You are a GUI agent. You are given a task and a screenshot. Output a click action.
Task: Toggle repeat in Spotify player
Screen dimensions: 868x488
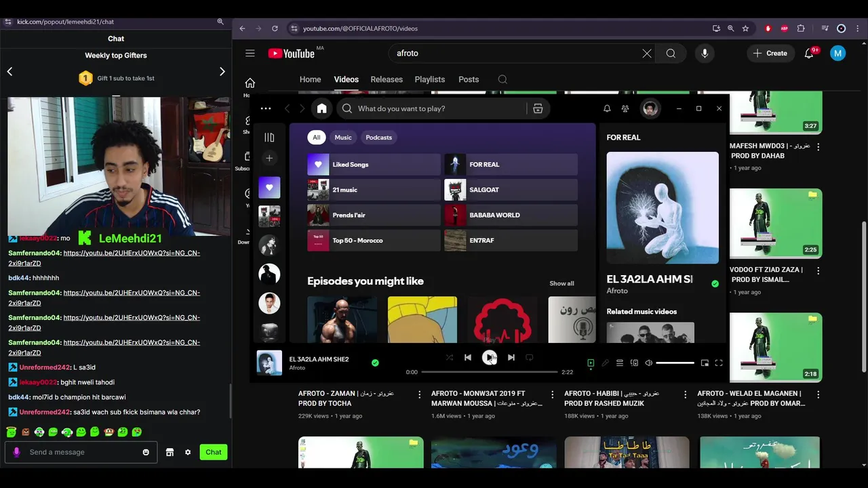[530, 357]
